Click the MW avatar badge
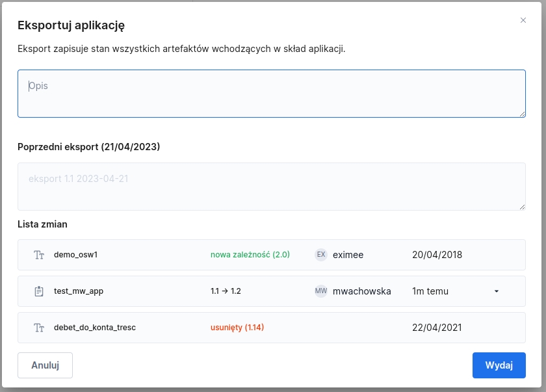546x392 pixels. [x=321, y=291]
